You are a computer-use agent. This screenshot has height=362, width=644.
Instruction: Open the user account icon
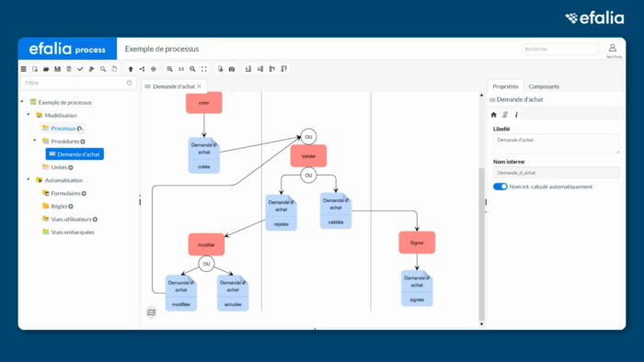tap(613, 48)
